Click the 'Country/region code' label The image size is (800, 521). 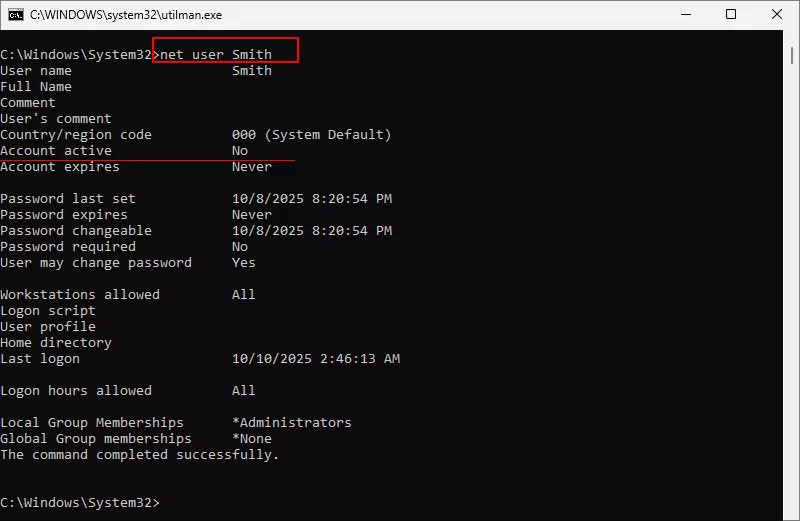(76, 135)
